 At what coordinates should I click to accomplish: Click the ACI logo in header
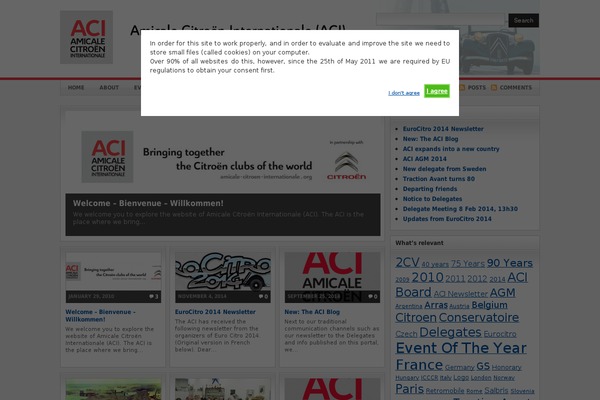(x=86, y=37)
